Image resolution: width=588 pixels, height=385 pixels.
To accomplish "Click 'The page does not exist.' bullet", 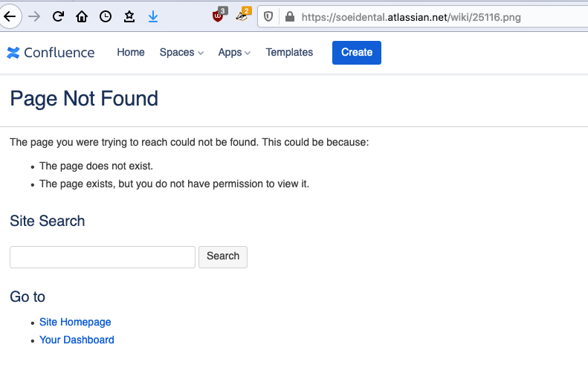I will click(x=96, y=166).
